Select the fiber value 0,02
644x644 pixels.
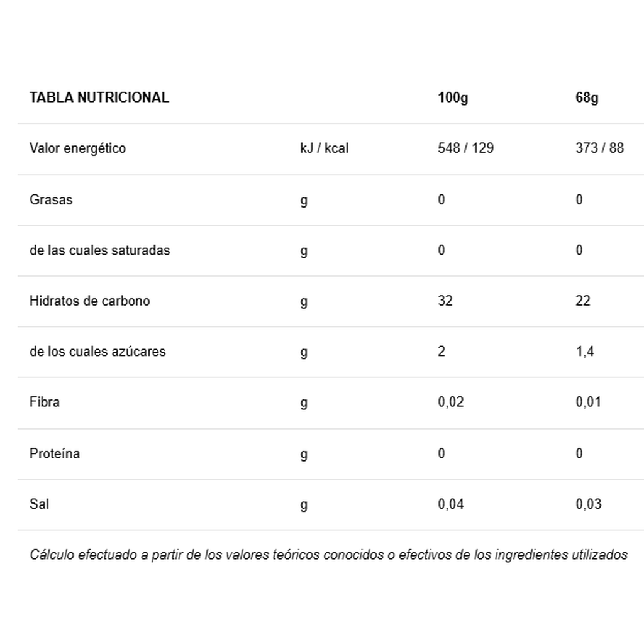[450, 402]
